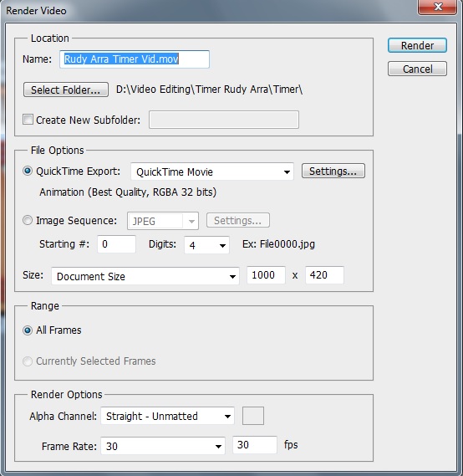Viewport: 463px width, 476px height.
Task: Click the Image Sequence Settings button
Action: [237, 220]
